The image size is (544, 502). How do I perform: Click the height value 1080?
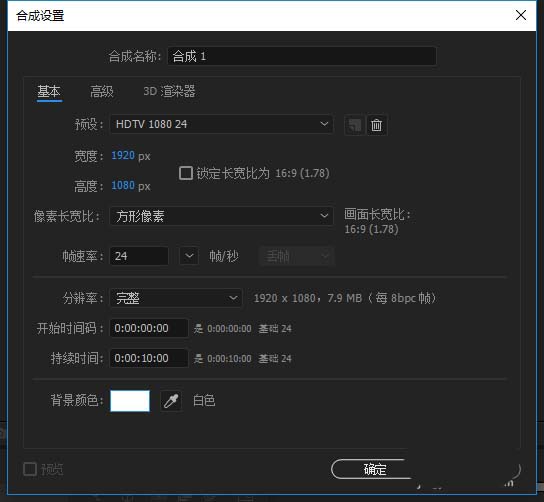[x=123, y=185]
